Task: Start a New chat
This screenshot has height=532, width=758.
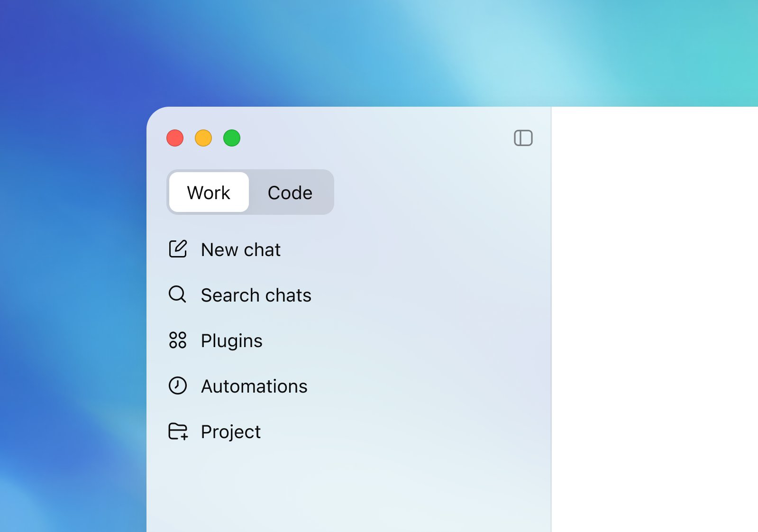Action: click(x=241, y=249)
